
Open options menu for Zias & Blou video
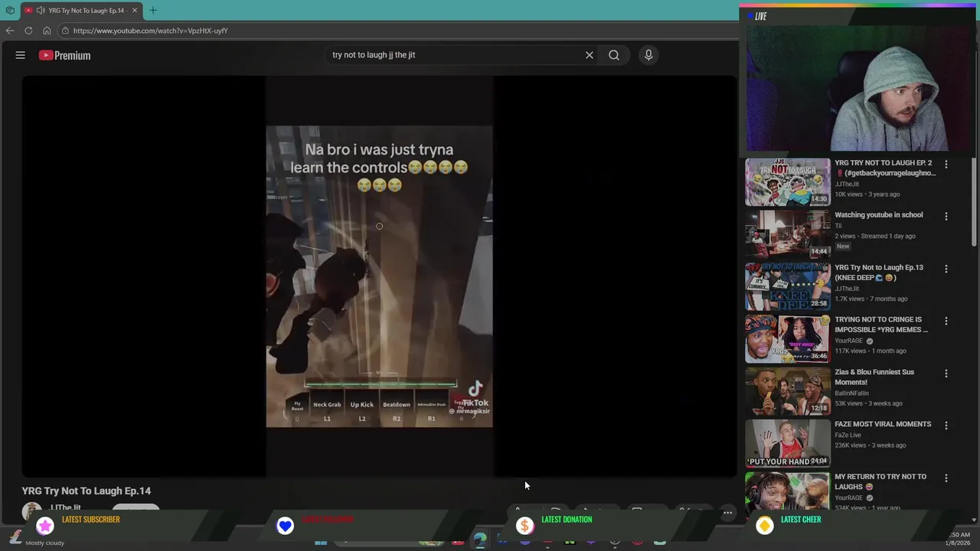pyautogui.click(x=946, y=373)
